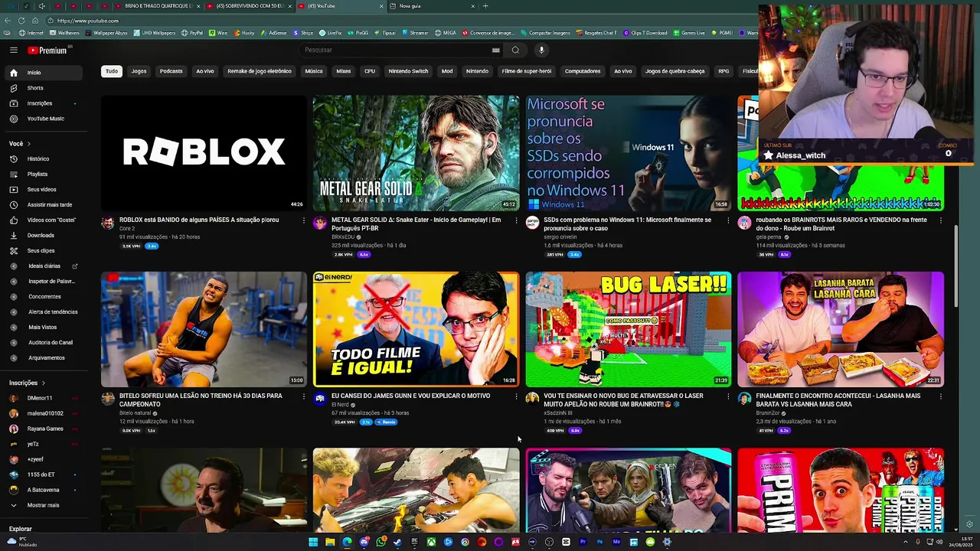The image size is (980, 551).
Task: Open Auditoria do Canal sidebar item
Action: pos(43,342)
